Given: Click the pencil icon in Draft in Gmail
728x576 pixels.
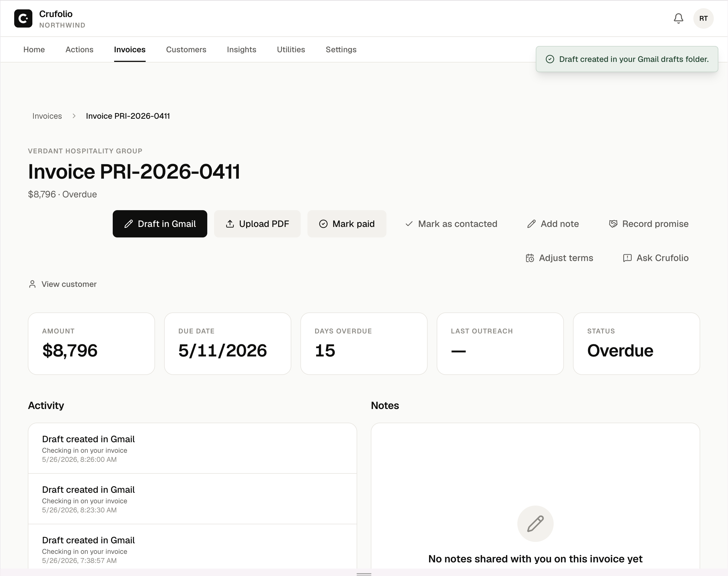Looking at the screenshot, I should point(128,224).
